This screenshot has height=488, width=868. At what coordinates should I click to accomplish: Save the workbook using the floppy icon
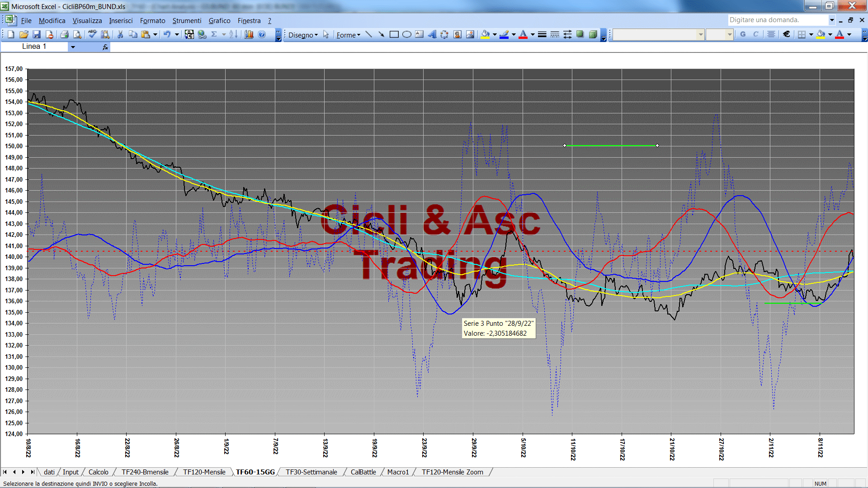(37, 35)
